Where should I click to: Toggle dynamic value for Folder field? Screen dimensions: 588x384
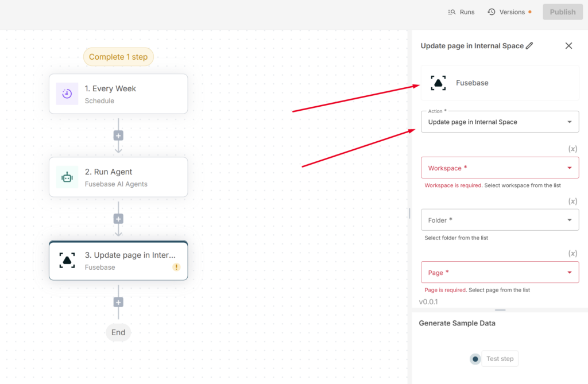572,201
